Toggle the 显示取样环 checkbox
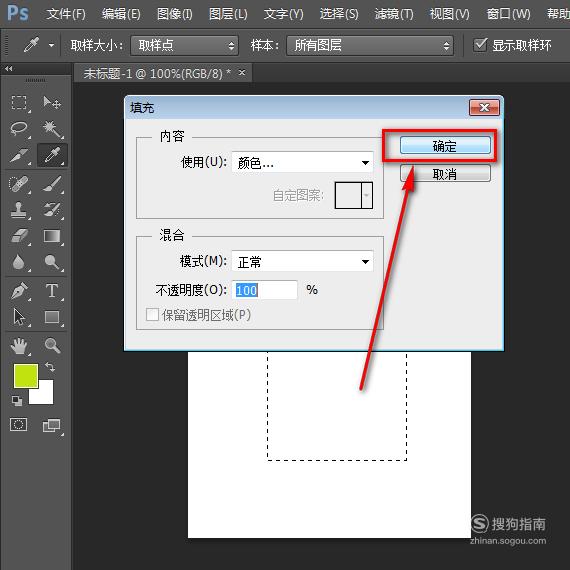Image resolution: width=570 pixels, height=570 pixels. pos(480,45)
